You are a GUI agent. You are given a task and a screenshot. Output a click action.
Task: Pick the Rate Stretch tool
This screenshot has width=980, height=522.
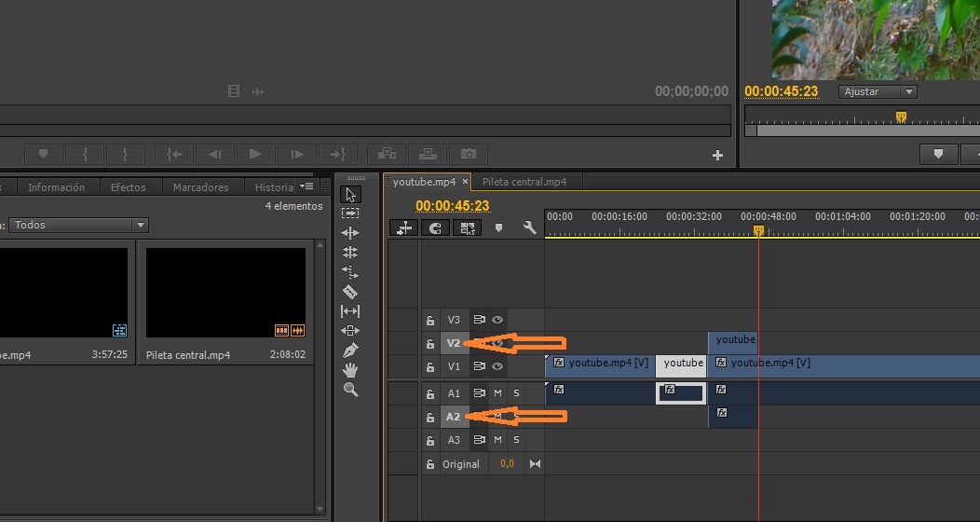click(350, 272)
